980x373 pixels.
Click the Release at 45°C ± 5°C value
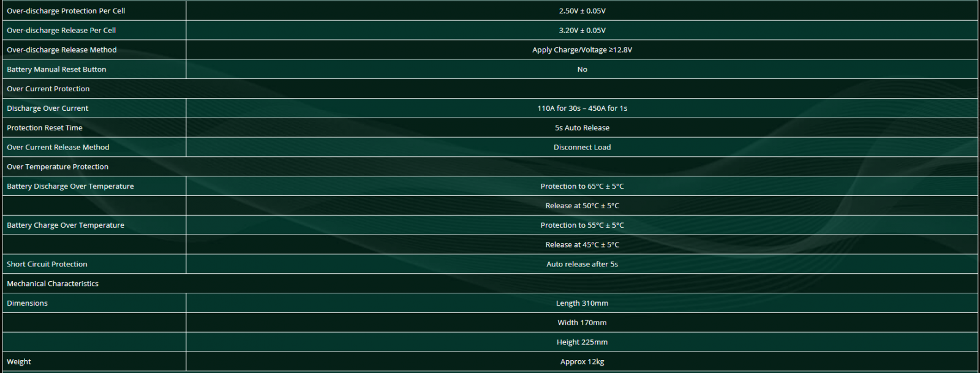582,245
